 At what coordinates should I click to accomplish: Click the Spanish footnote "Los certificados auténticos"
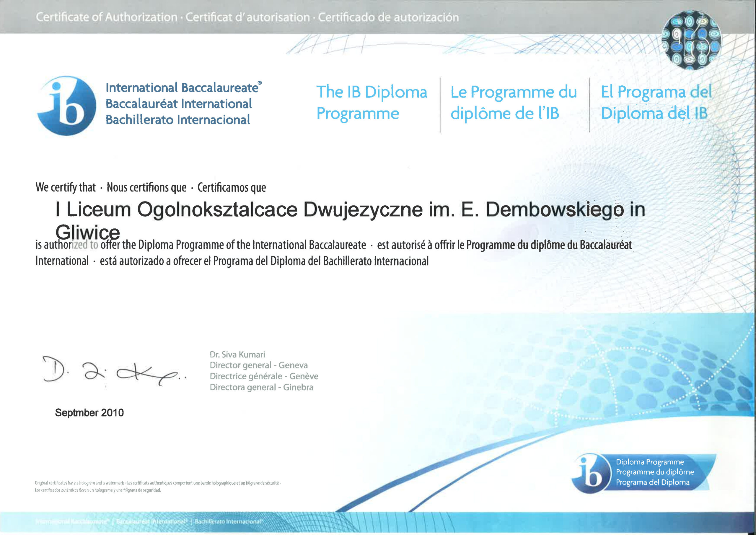coord(98,490)
